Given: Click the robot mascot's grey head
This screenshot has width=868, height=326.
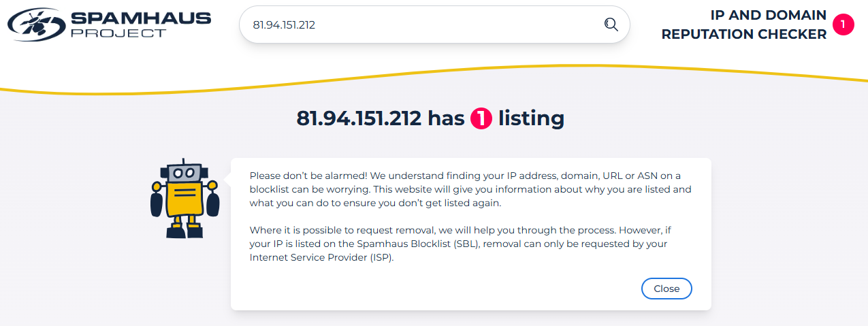Looking at the screenshot, I should [x=184, y=172].
